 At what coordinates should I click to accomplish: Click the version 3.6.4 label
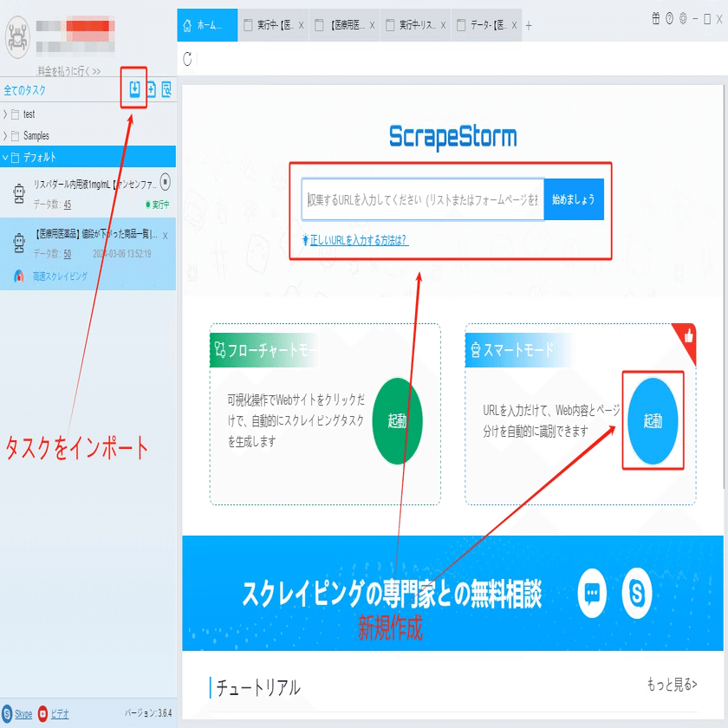click(148, 712)
